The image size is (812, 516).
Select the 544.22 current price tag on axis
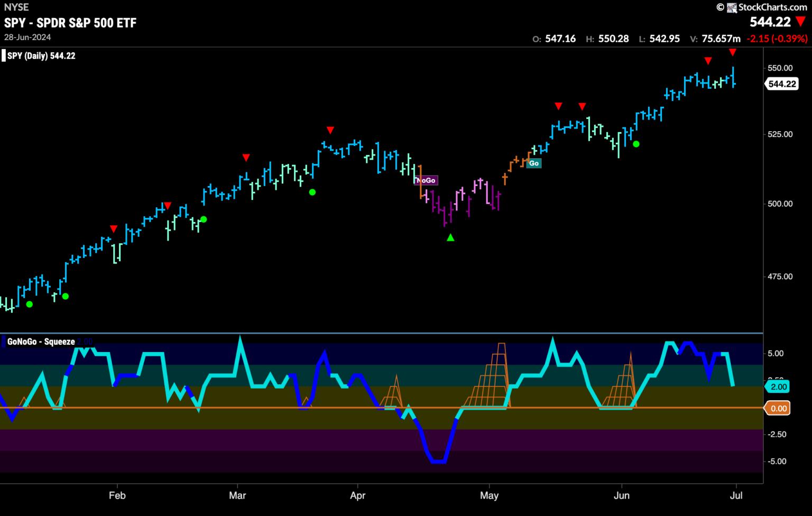coord(782,84)
